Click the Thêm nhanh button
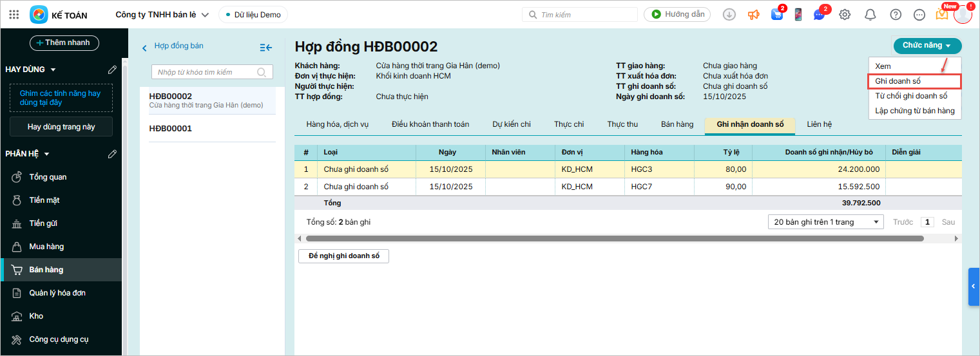Screen dimensions: 980x356 (64, 42)
